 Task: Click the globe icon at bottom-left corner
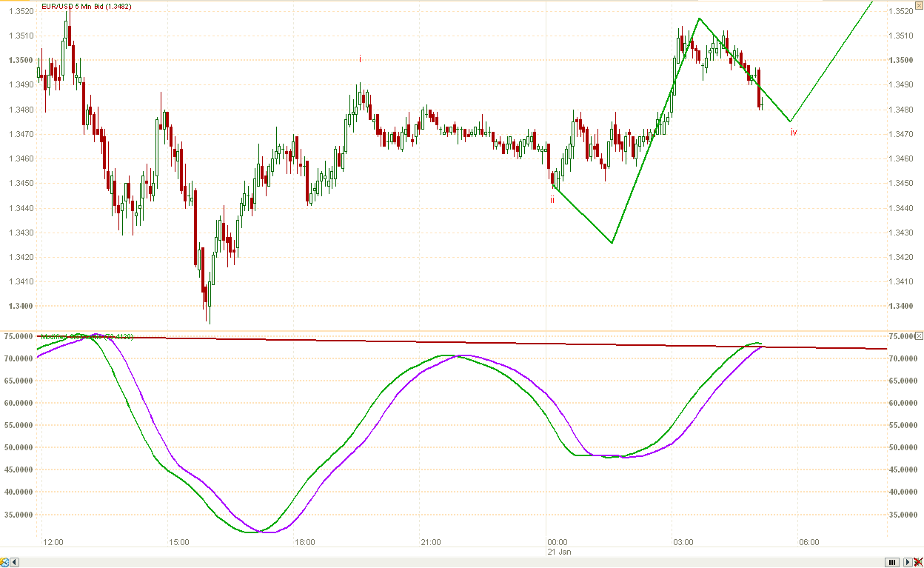4,563
